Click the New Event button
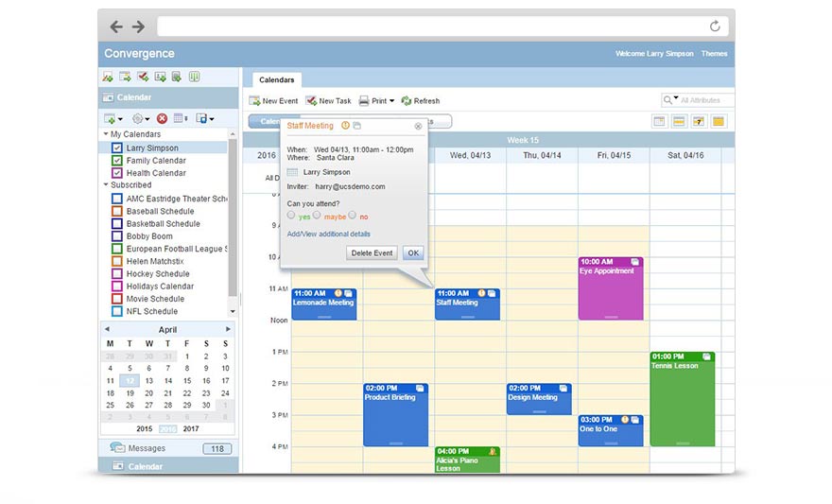 click(x=274, y=101)
